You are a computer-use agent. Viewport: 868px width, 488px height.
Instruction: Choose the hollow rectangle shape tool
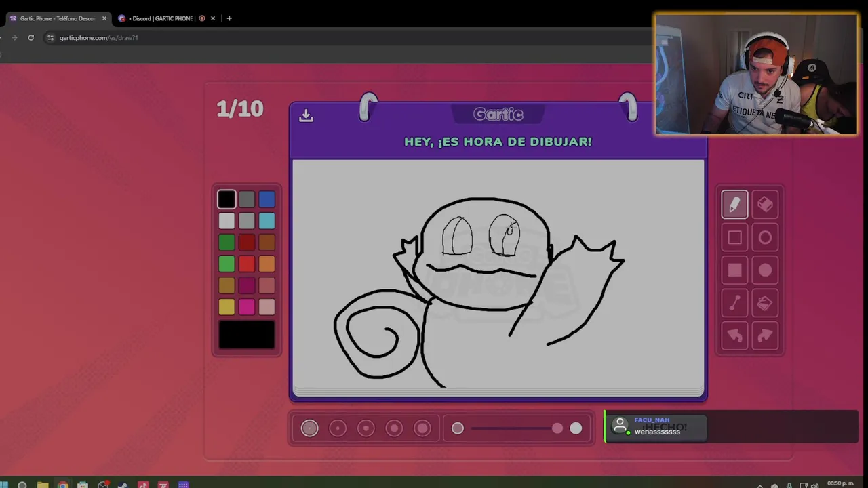(734, 238)
